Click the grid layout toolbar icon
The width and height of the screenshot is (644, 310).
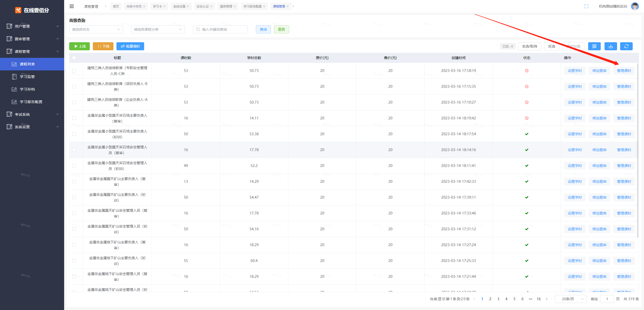pyautogui.click(x=594, y=46)
